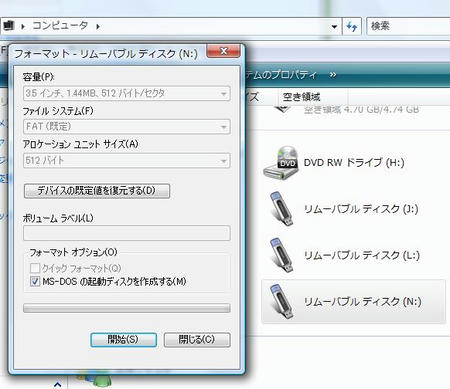Click the 閉じる(C) close button
The width and height of the screenshot is (450, 389).
(197, 340)
